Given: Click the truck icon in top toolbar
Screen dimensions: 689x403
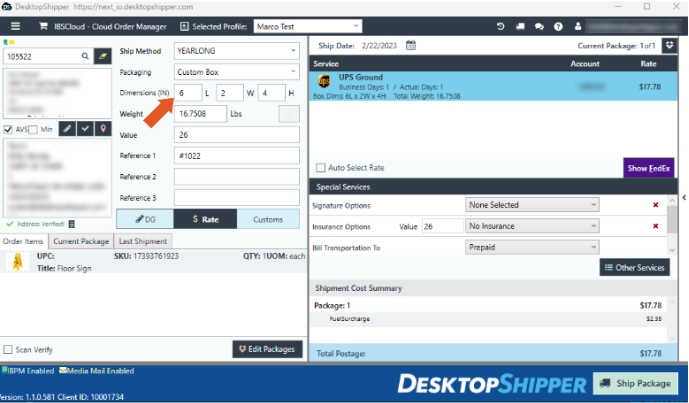Looking at the screenshot, I should coord(520,26).
